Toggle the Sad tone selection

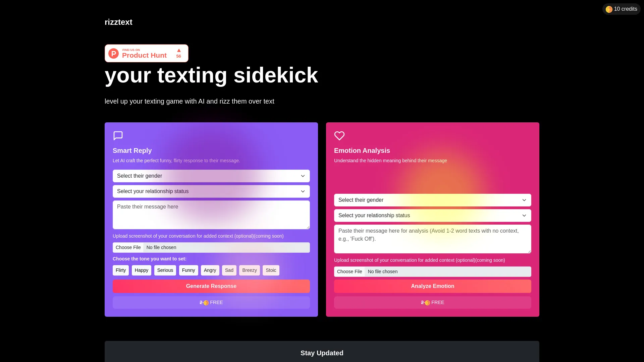coord(229,270)
